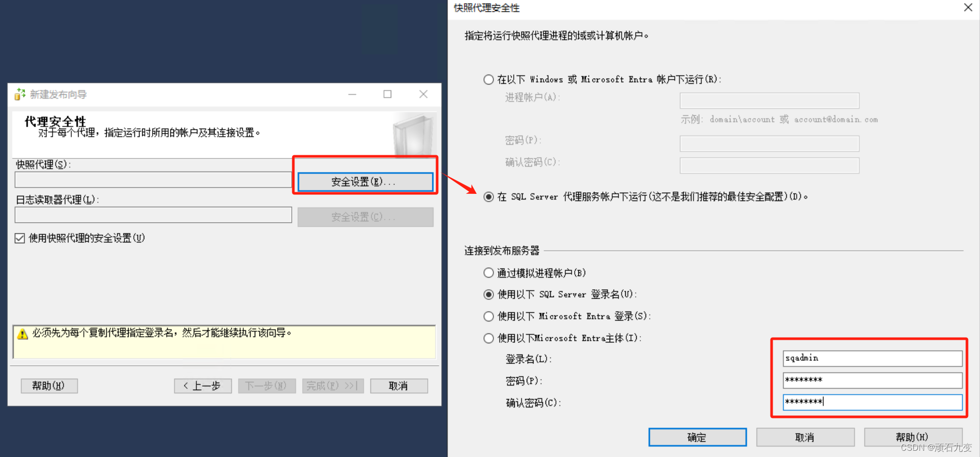Viewport: 980px width, 457px height.
Task: Choose 使用以下Microsoft Entra主体 option
Action: point(488,338)
